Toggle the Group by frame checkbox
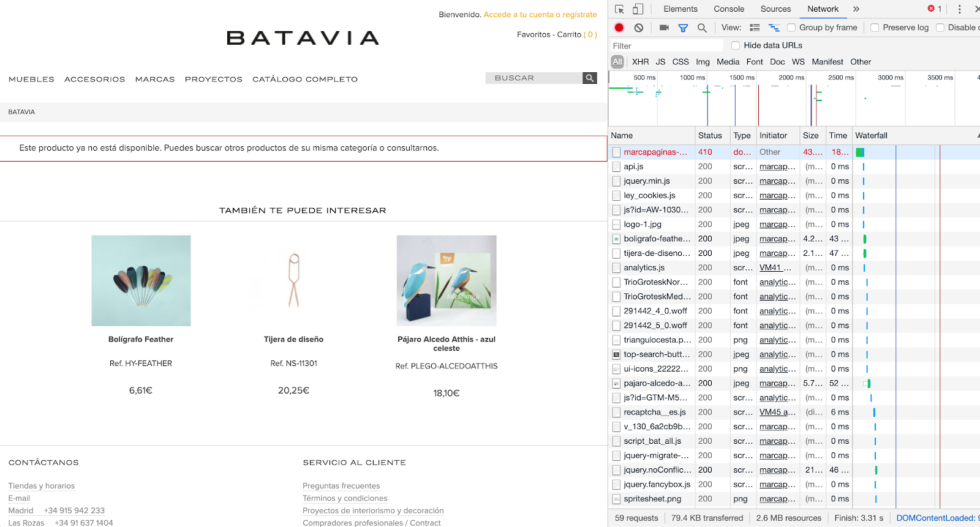The width and height of the screenshot is (980, 527). [x=791, y=28]
